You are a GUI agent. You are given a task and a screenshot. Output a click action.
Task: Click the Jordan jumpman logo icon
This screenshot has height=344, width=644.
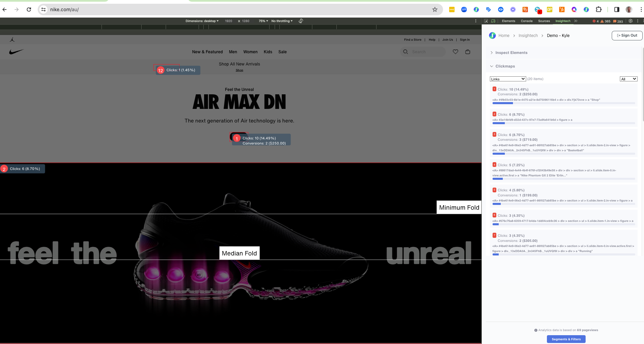pyautogui.click(x=12, y=40)
